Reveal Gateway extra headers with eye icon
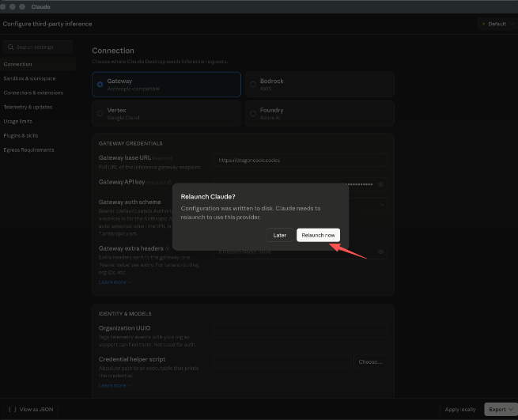The width and height of the screenshot is (518, 420). pyautogui.click(x=380, y=252)
